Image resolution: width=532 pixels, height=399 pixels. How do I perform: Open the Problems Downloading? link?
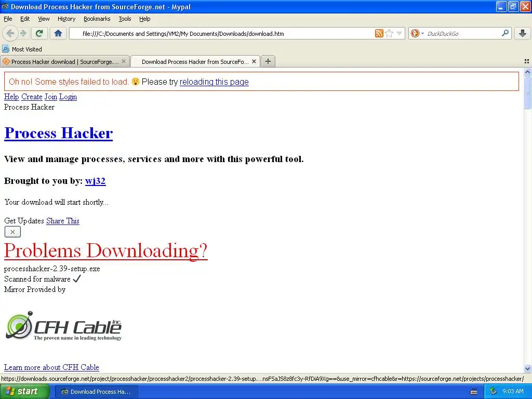(105, 251)
